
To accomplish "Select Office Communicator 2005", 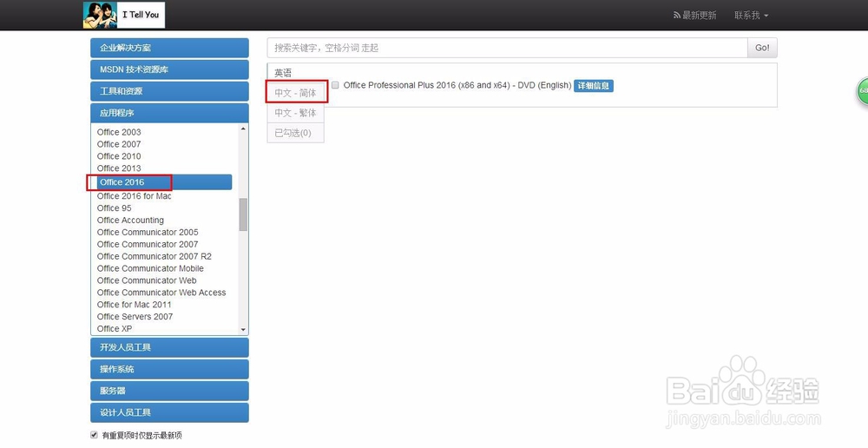I will tap(148, 233).
